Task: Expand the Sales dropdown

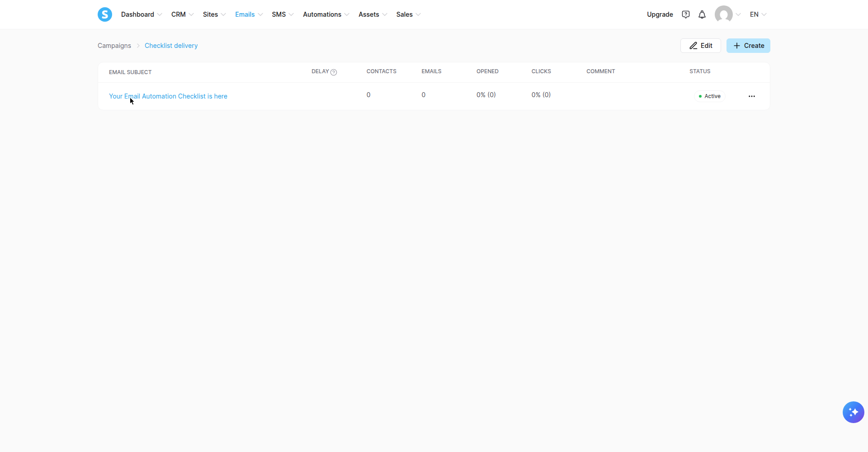Action: click(x=409, y=14)
